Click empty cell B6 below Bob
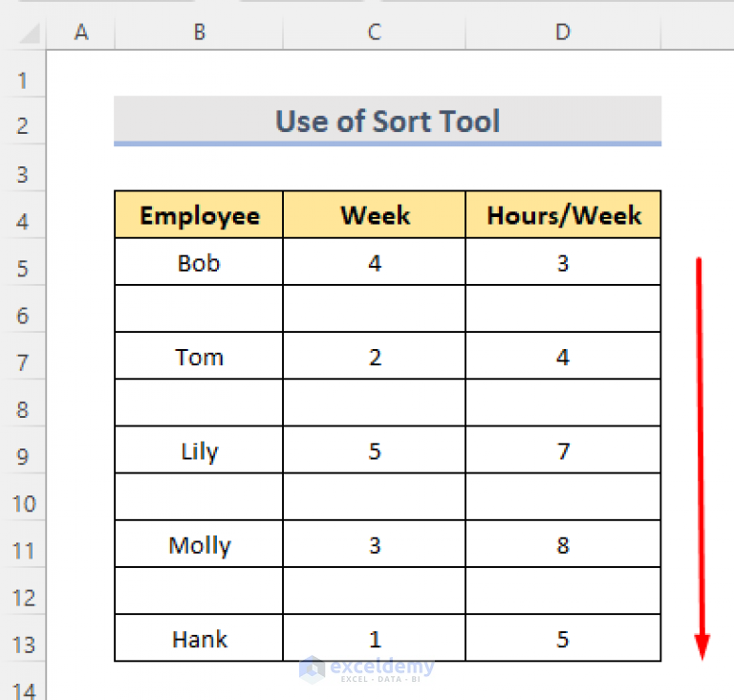This screenshot has width=734, height=700. (199, 309)
